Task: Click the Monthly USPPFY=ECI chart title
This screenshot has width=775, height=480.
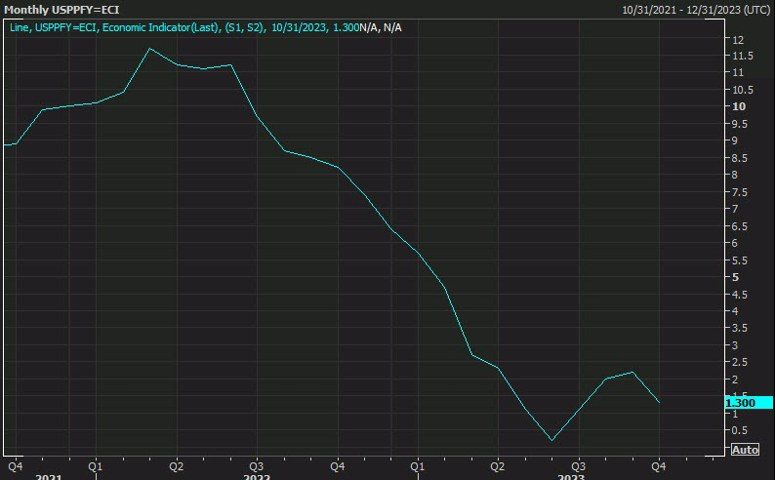Action: pos(62,10)
